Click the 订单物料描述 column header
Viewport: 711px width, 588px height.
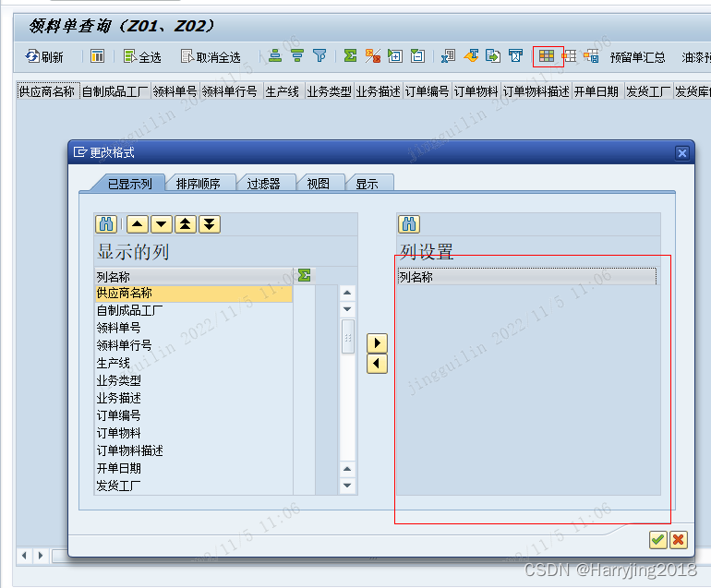pyautogui.click(x=536, y=91)
